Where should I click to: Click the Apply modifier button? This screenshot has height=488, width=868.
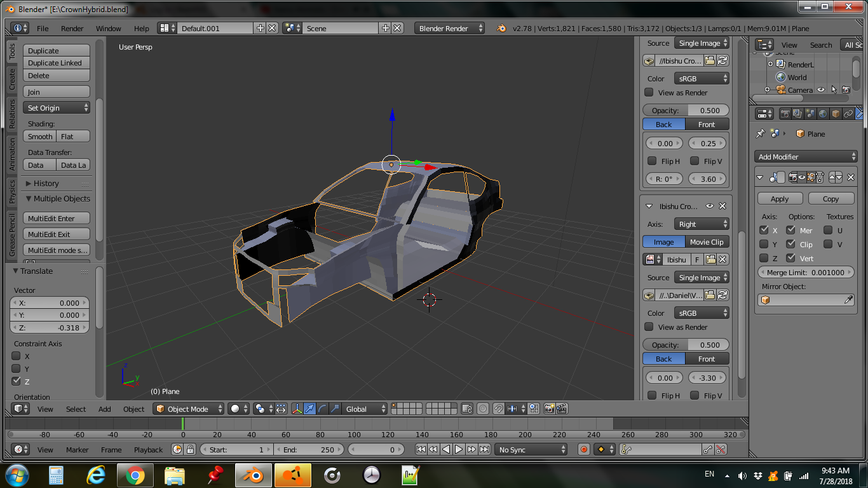(x=780, y=198)
